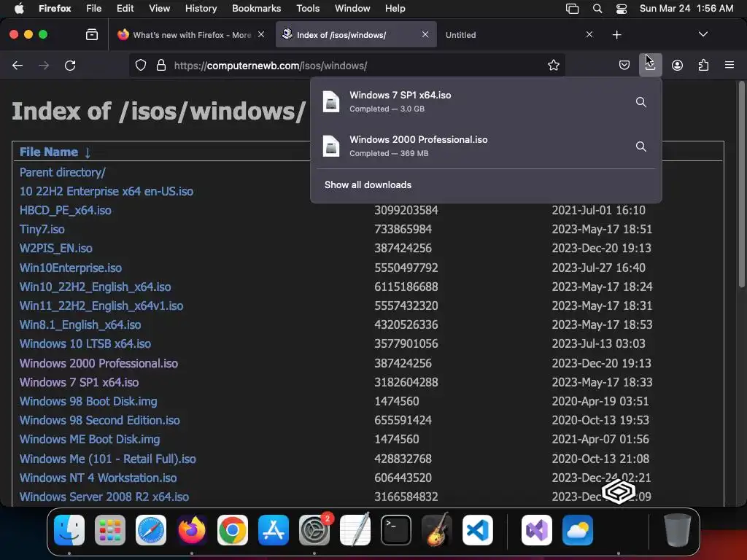The width and height of the screenshot is (747, 560).
Task: Show Windows 2000 Professional download in Finder
Action: pyautogui.click(x=640, y=146)
